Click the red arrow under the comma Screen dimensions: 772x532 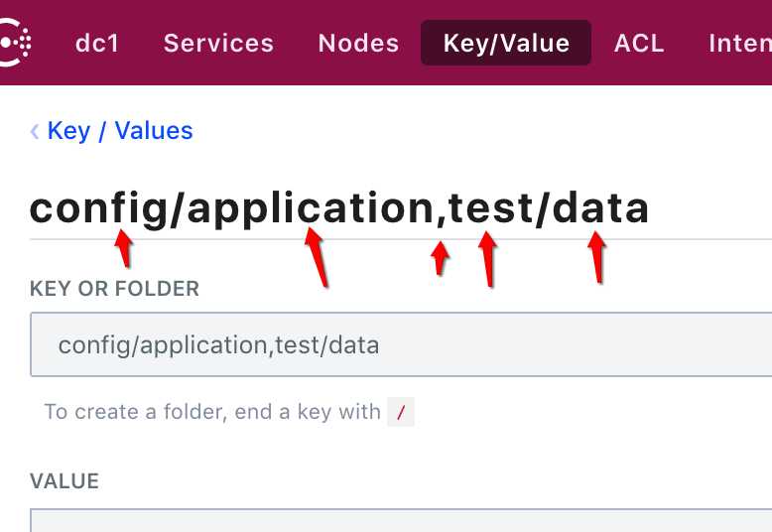pos(440,258)
